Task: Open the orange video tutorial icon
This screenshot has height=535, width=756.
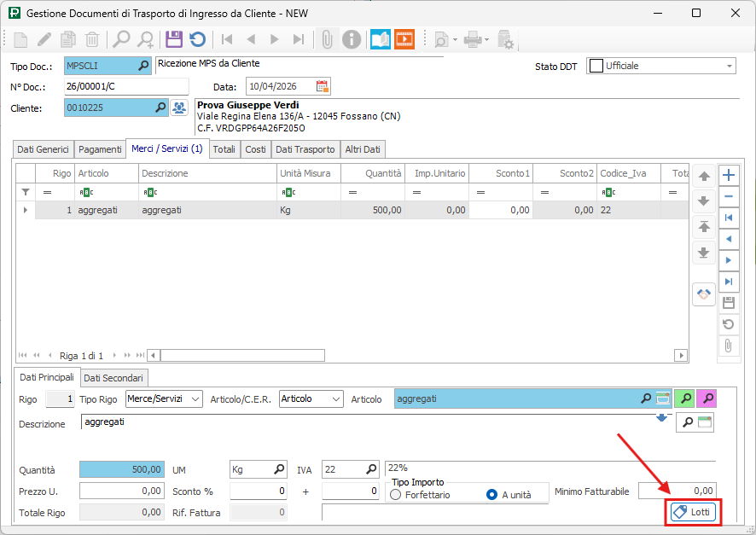Action: pyautogui.click(x=404, y=39)
